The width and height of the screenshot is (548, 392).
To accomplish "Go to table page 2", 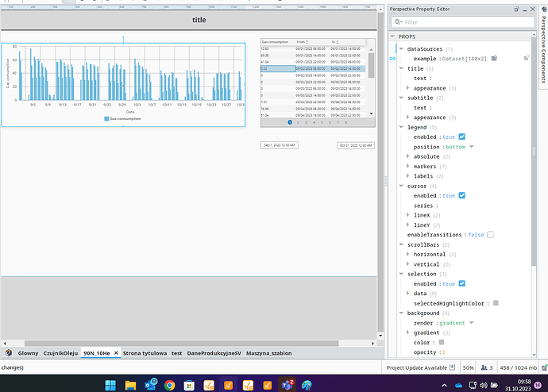I will tap(298, 122).
